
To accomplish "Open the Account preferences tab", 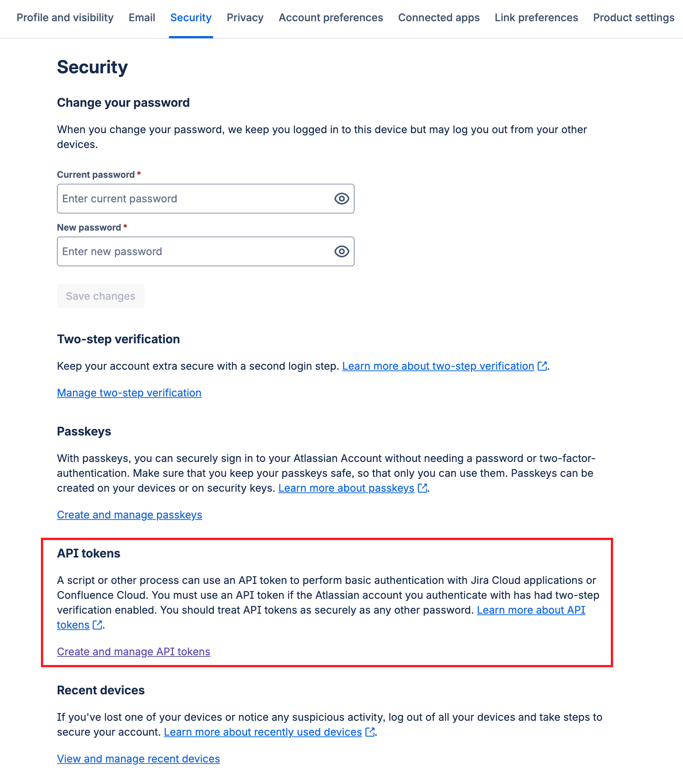I will click(x=331, y=17).
